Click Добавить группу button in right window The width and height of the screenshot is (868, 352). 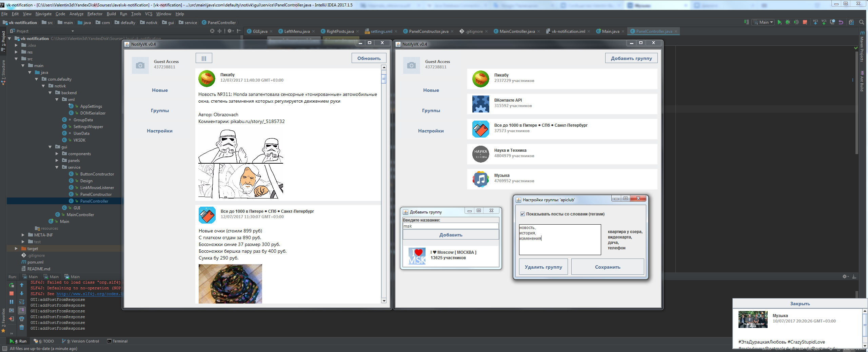tap(631, 58)
